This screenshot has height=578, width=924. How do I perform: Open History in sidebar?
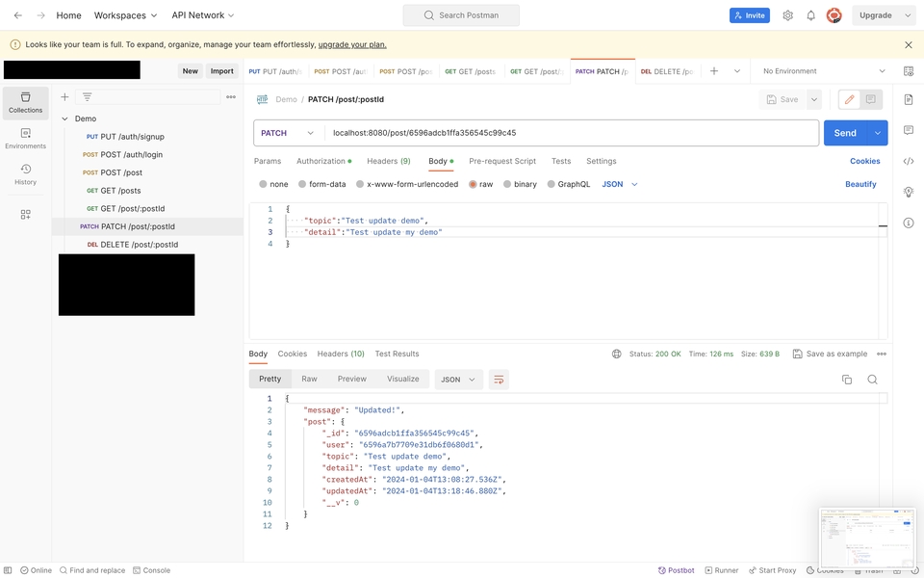point(25,174)
